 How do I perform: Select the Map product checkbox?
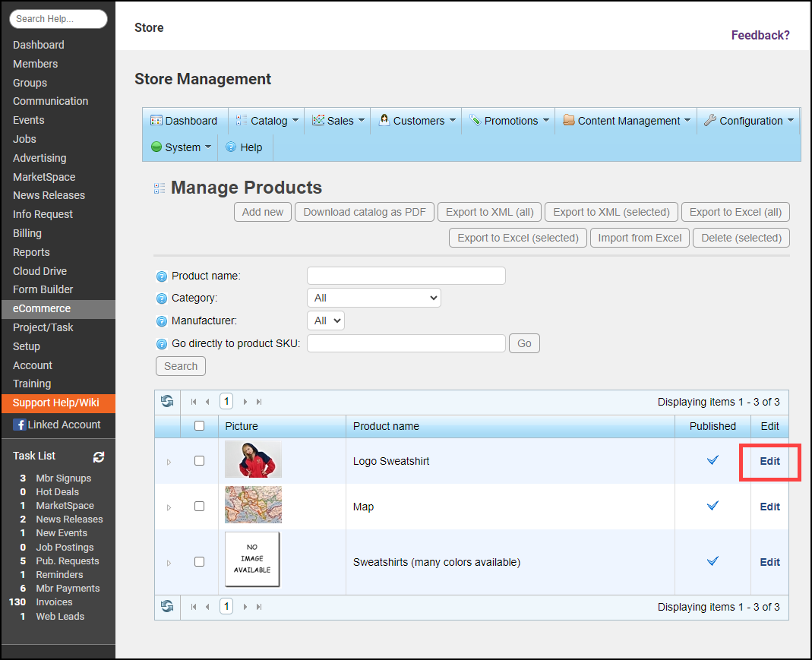(x=199, y=507)
